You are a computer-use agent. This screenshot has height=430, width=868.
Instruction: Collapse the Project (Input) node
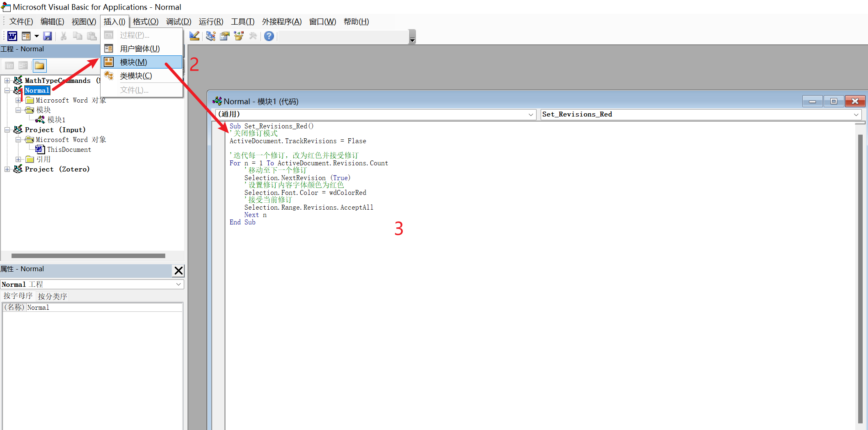point(7,130)
